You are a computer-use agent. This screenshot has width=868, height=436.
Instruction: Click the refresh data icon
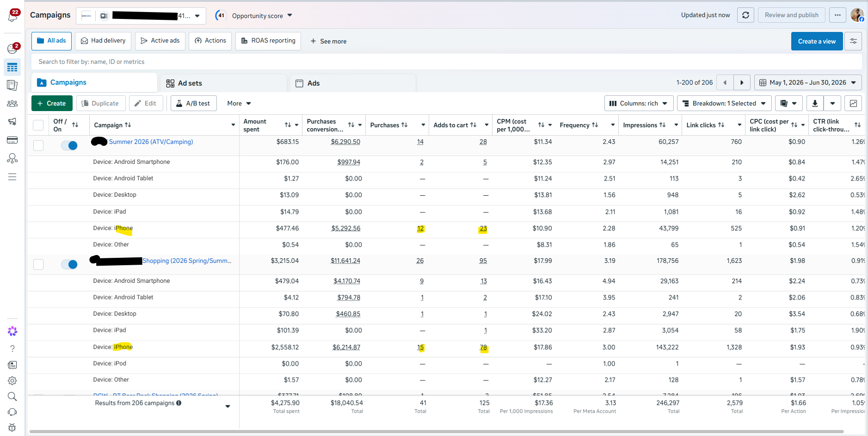745,15
